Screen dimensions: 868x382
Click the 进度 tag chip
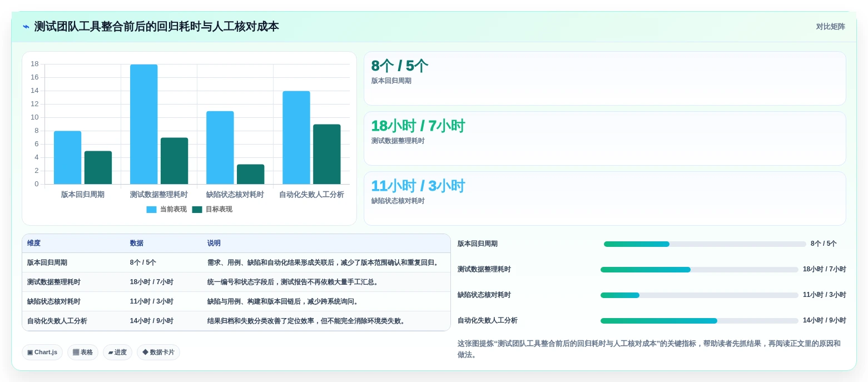click(x=117, y=353)
